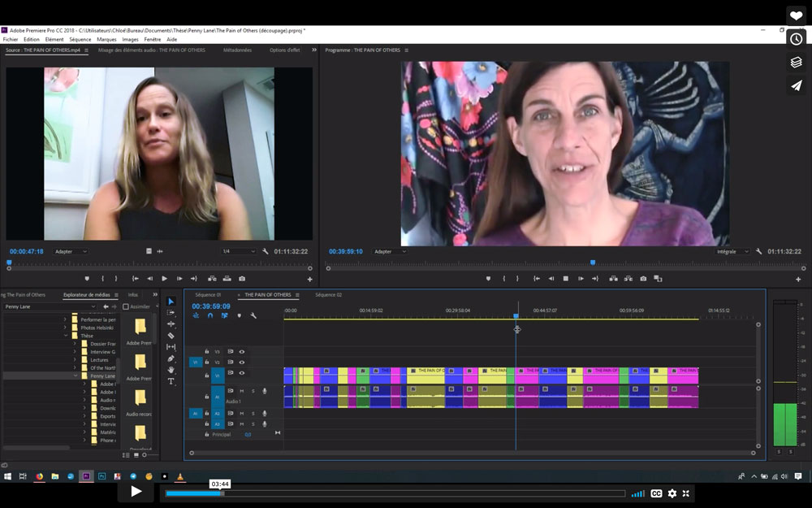Switch to Séquence 02 timeline tab

[328, 295]
